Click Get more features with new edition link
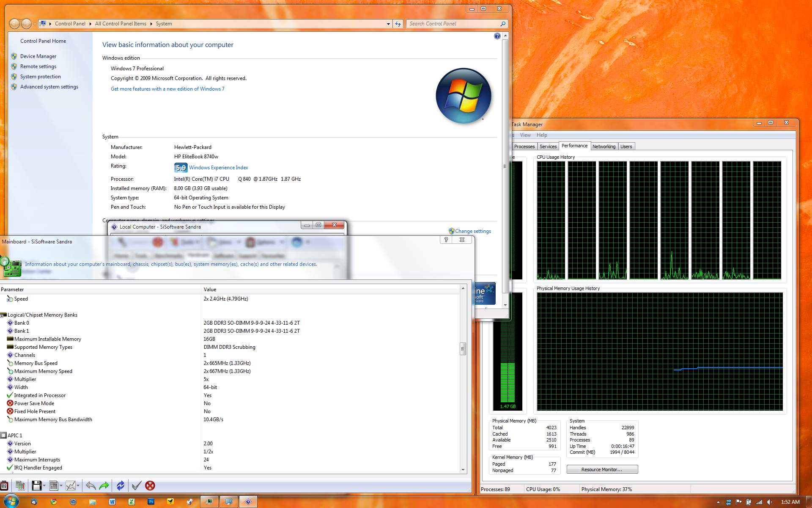The image size is (812, 508). pyautogui.click(x=167, y=89)
